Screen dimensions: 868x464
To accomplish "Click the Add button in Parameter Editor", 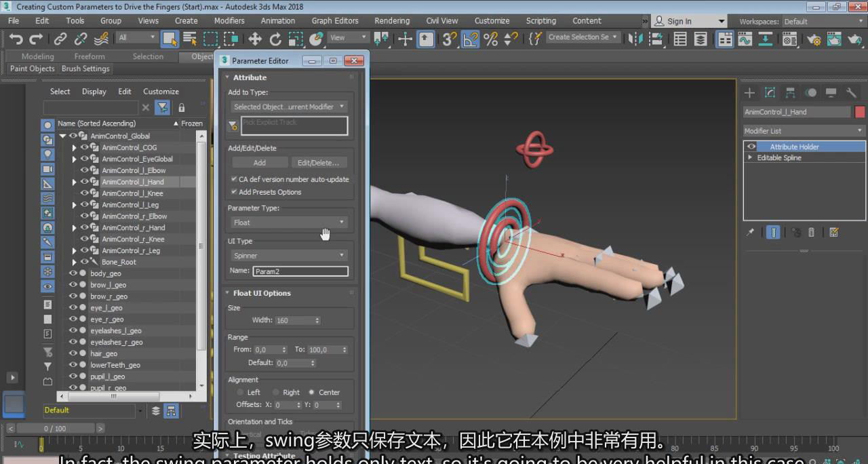I will (260, 163).
